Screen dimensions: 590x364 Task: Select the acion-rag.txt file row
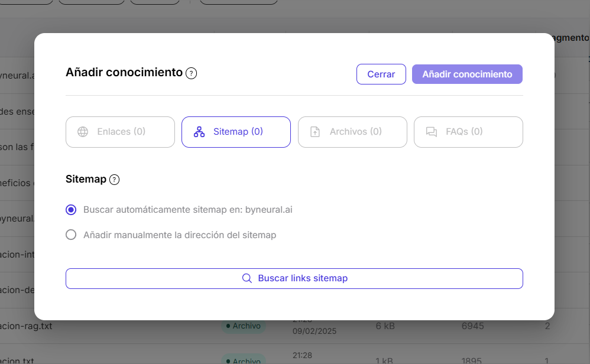pyautogui.click(x=26, y=326)
